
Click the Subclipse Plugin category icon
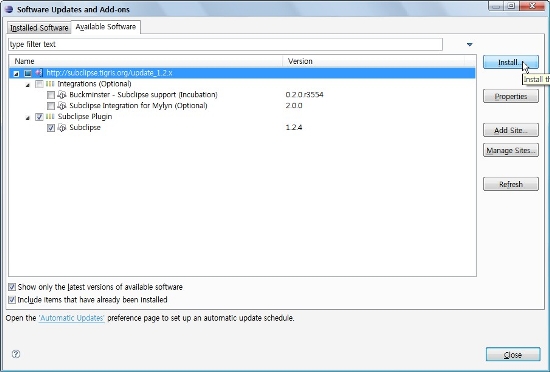click(x=50, y=116)
